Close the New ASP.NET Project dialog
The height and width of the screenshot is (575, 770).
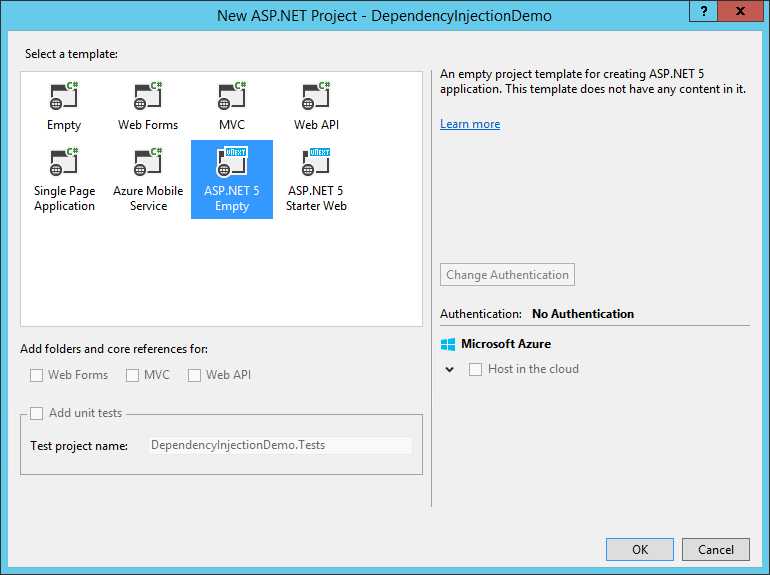(x=740, y=11)
